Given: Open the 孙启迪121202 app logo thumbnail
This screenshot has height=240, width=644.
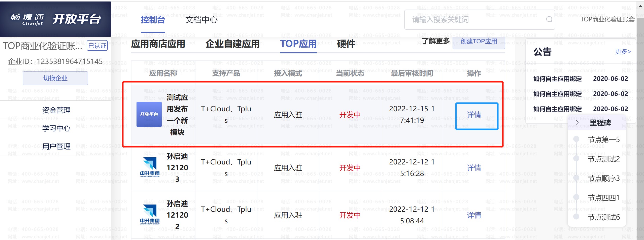Looking at the screenshot, I should [x=150, y=215].
